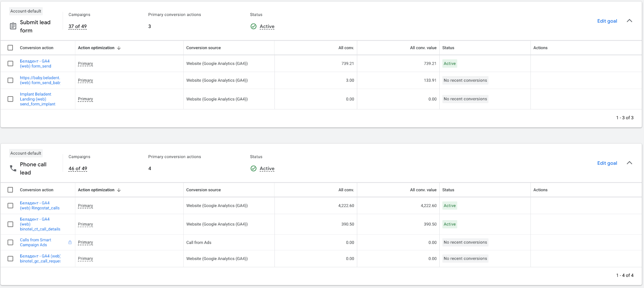The image size is (644, 288).
Task: Open Primary optimization option for binotel_ct_call_details
Action: [86, 224]
